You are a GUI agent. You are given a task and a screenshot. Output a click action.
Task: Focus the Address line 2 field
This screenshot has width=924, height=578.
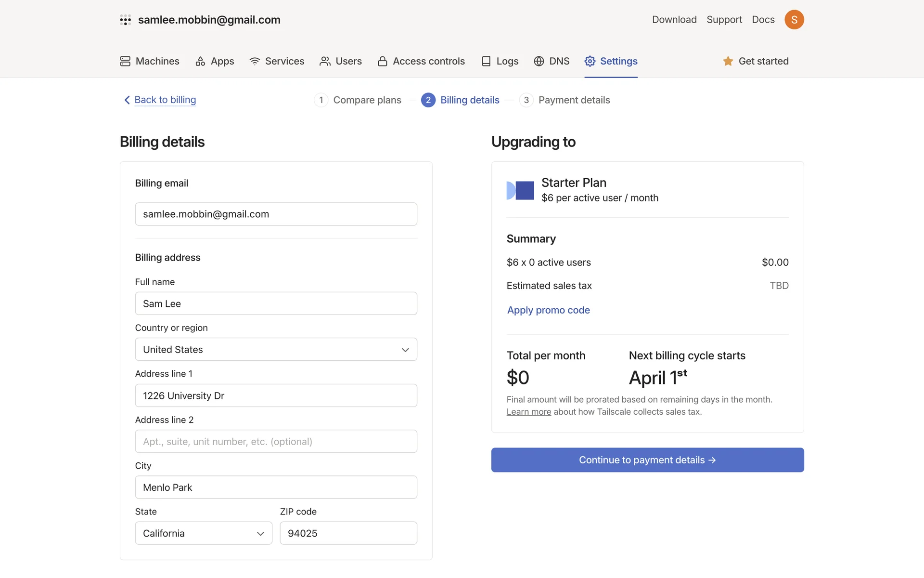point(276,442)
